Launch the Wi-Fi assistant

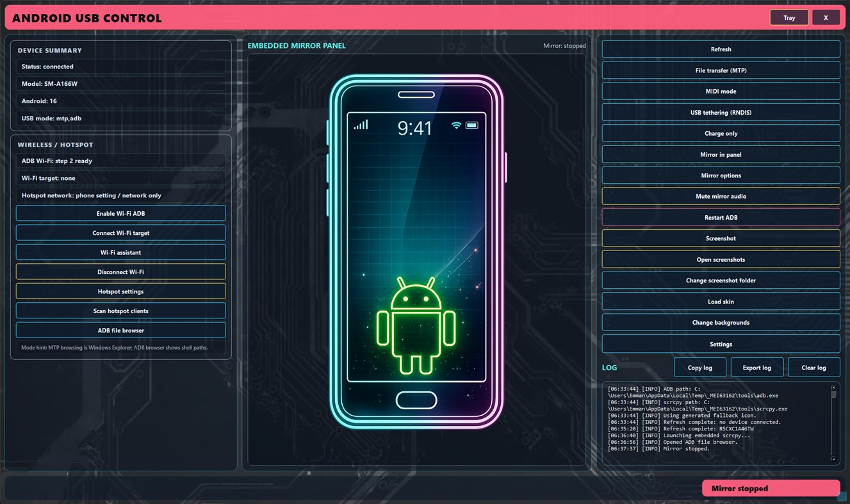120,252
